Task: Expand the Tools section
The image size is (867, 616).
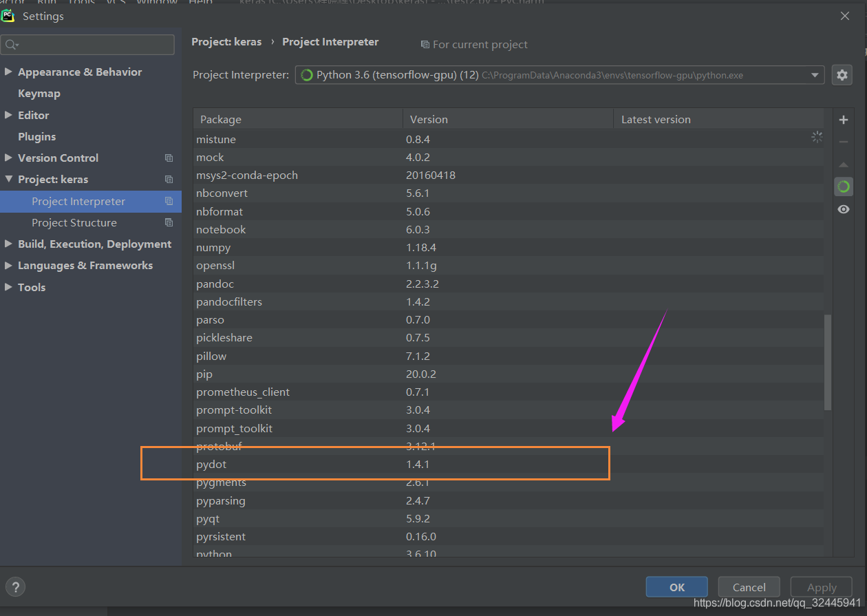Action: point(8,287)
